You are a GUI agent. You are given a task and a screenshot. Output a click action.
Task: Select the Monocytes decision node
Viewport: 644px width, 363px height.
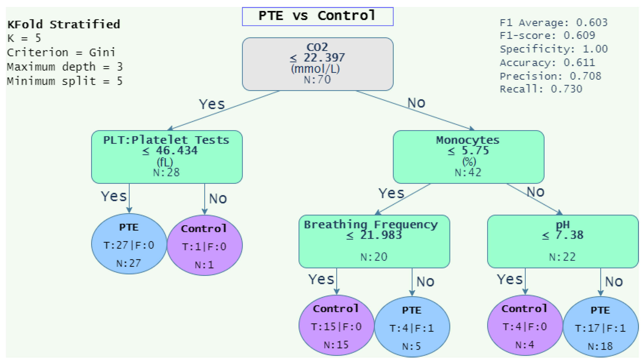pyautogui.click(x=468, y=157)
